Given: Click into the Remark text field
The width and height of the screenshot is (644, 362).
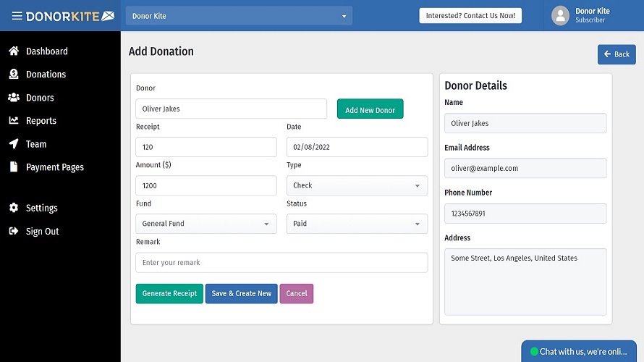Looking at the screenshot, I should 281,263.
